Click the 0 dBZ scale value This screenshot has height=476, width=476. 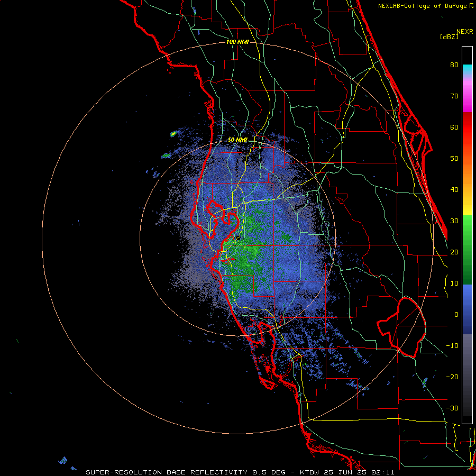tap(456, 315)
